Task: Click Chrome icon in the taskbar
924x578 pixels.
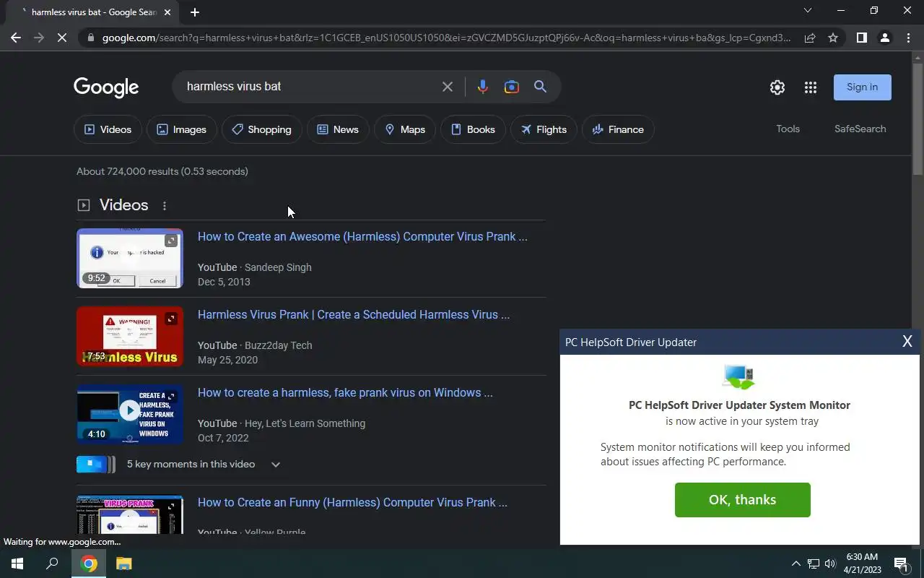Action: click(89, 564)
